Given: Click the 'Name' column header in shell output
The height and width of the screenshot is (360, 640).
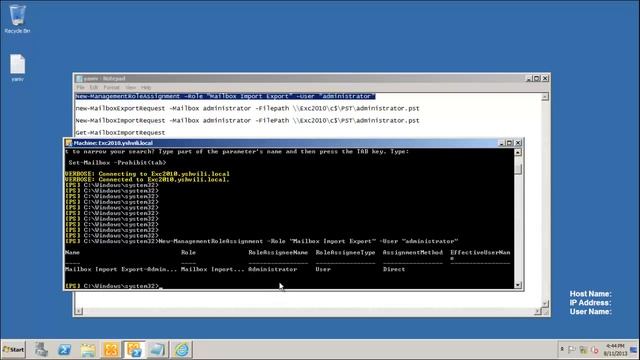Looking at the screenshot, I should (x=72, y=253).
